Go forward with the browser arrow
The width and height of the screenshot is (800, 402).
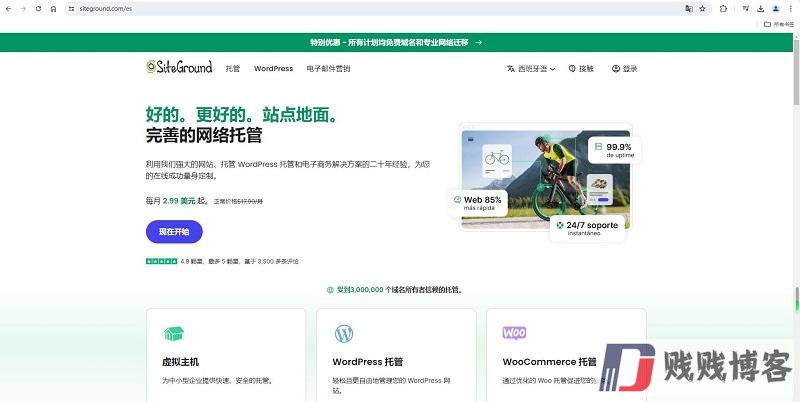point(23,9)
